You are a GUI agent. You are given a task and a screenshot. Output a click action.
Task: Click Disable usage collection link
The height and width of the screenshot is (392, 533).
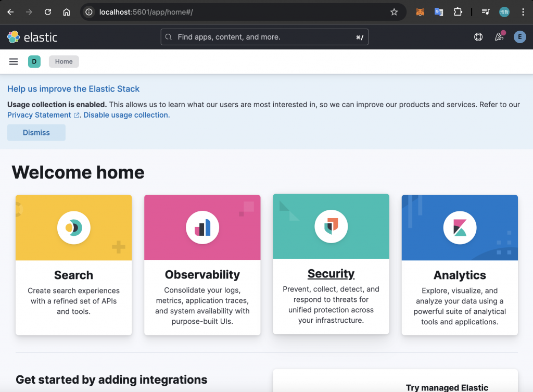tap(126, 115)
